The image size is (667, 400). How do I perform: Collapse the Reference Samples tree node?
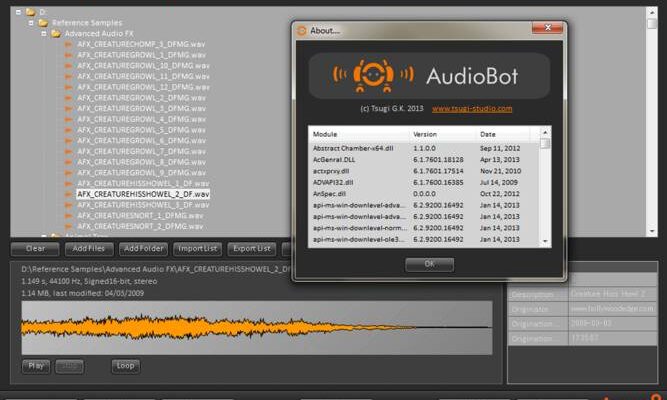(x=32, y=22)
